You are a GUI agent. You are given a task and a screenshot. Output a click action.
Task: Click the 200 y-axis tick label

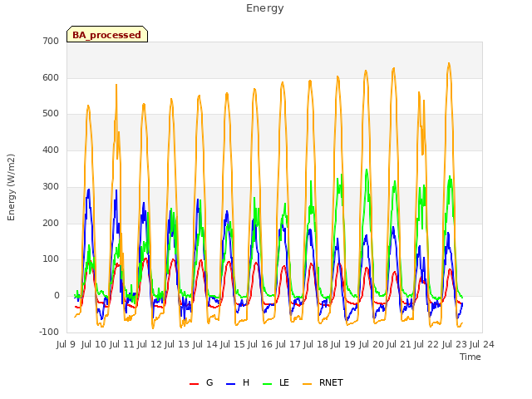pos(51,224)
